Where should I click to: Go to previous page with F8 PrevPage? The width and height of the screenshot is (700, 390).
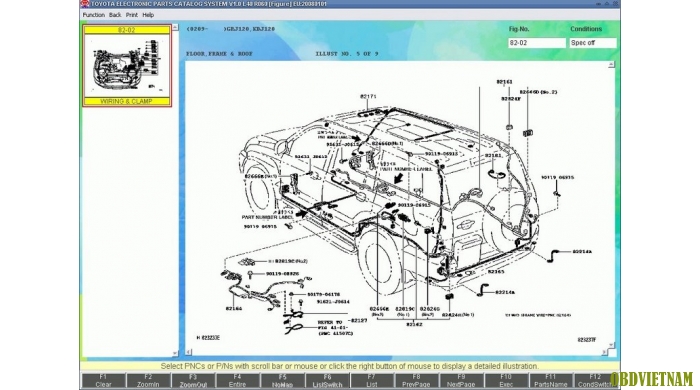417,381
